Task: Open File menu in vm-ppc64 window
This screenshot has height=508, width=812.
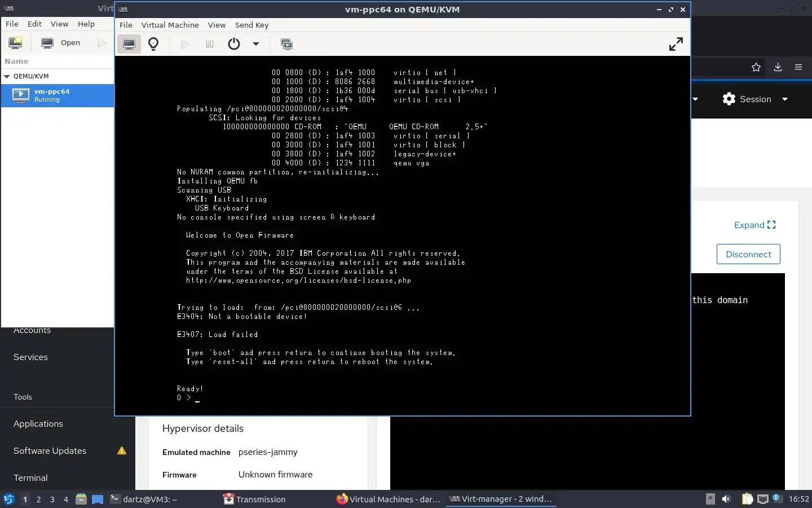Action: [126, 25]
